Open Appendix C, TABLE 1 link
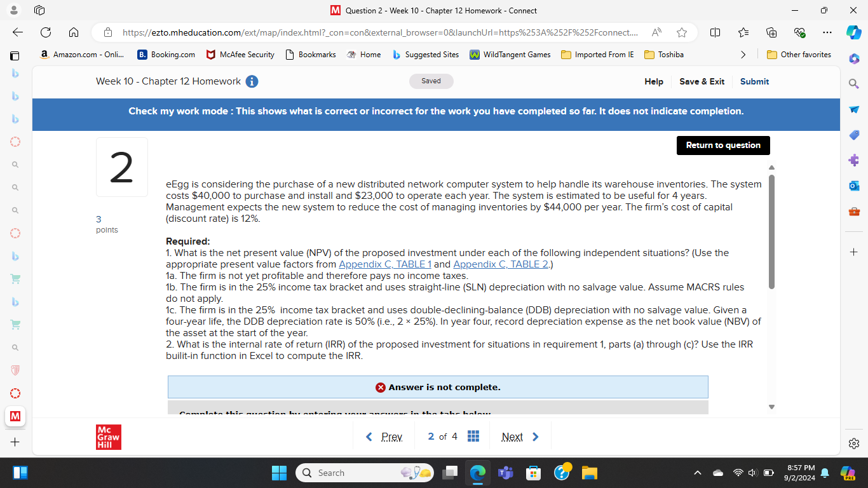868x488 pixels. (385, 264)
